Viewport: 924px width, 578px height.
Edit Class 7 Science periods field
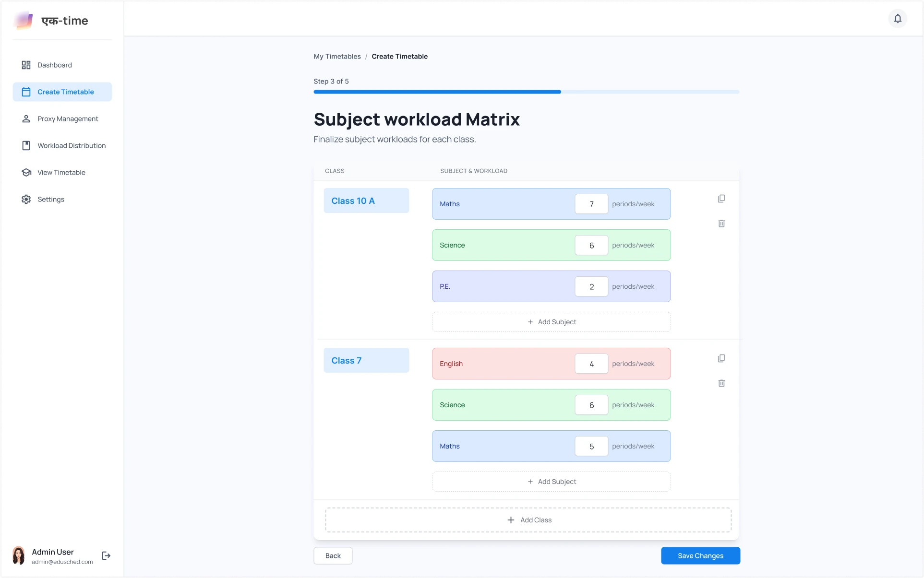[591, 405]
